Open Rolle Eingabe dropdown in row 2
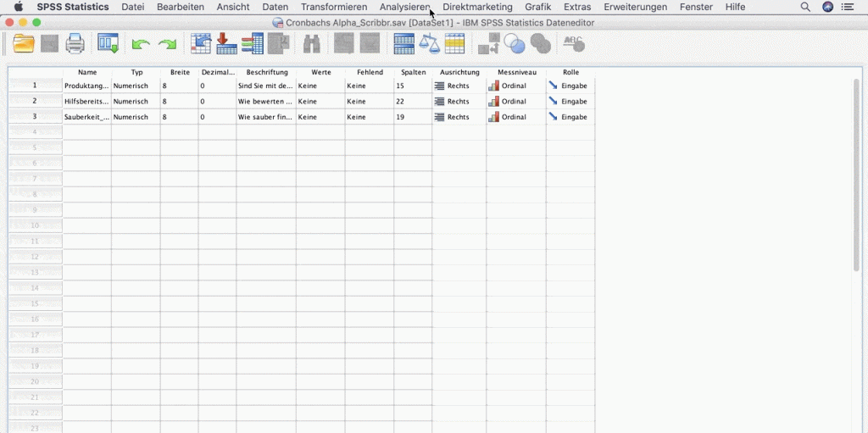This screenshot has height=433, width=868. tap(570, 102)
